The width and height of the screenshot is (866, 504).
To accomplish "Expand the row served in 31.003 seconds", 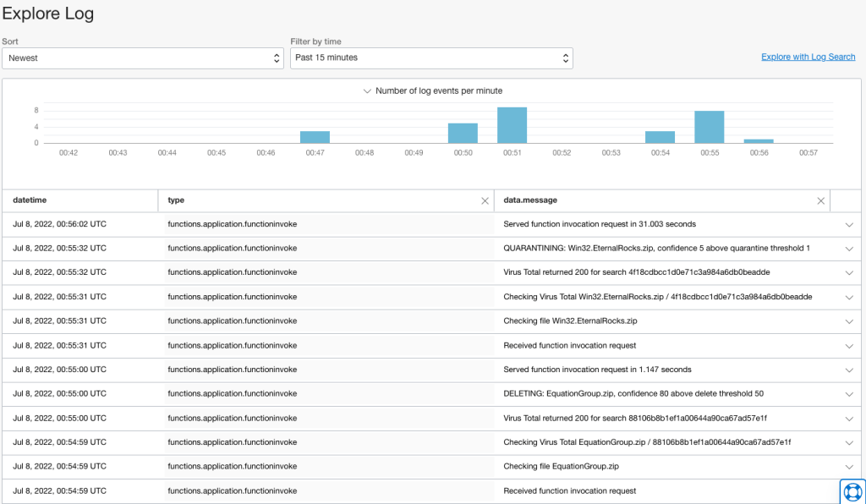I will tap(849, 224).
